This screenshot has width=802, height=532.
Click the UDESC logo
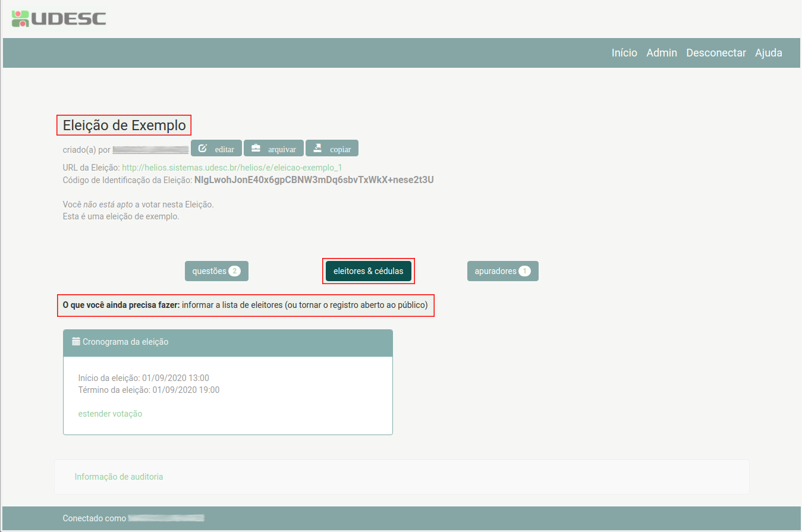pyautogui.click(x=59, y=18)
